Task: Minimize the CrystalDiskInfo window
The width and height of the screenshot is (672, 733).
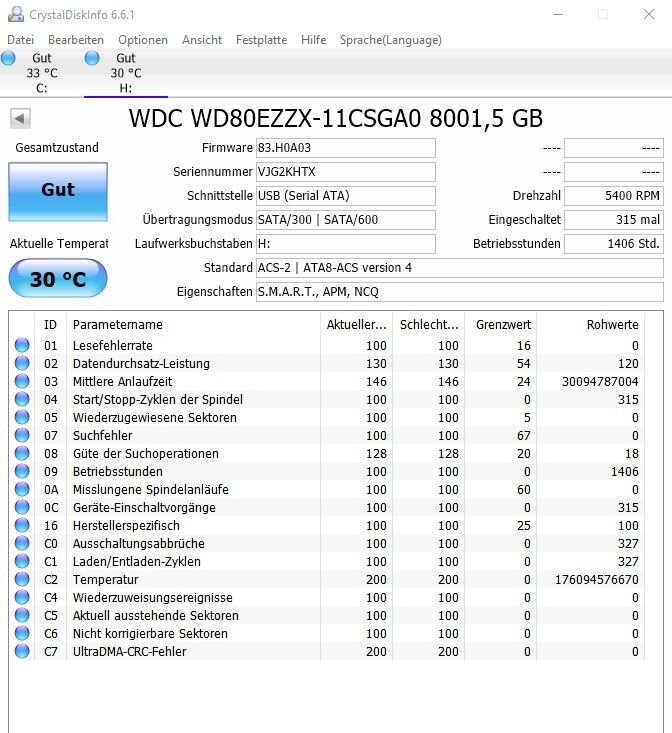Action: (558, 14)
